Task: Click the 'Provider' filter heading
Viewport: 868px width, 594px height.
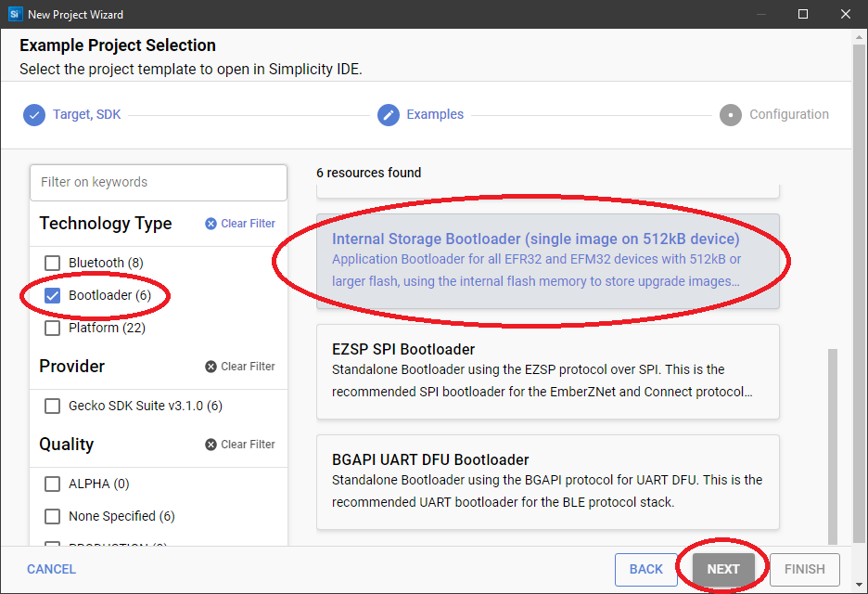Action: [x=72, y=367]
